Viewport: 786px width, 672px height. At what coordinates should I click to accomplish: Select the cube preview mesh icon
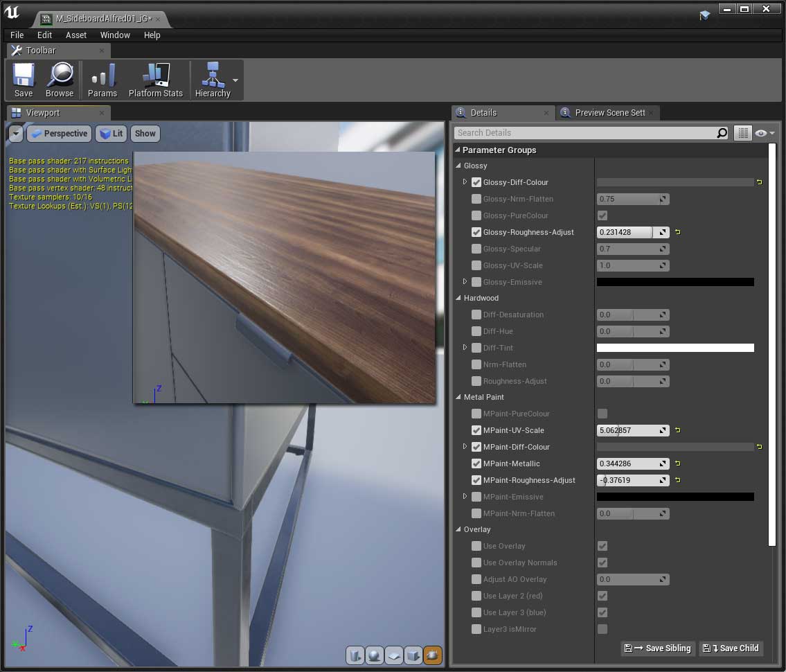tap(413, 655)
